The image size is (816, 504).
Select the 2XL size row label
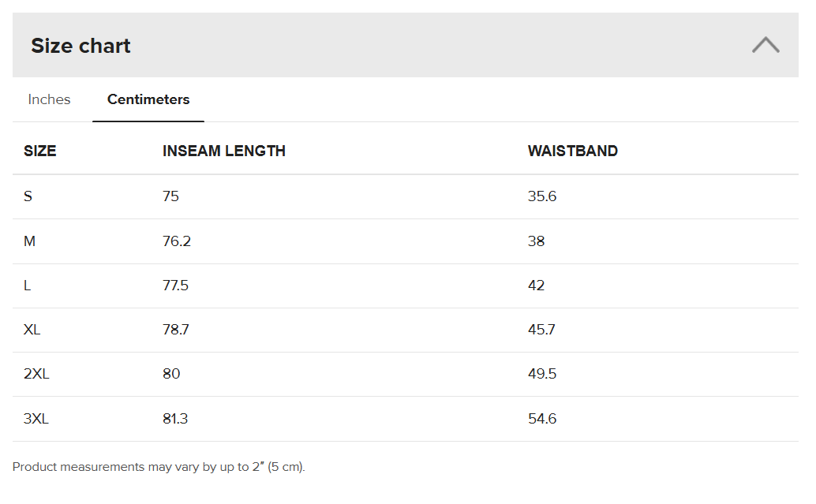36,374
